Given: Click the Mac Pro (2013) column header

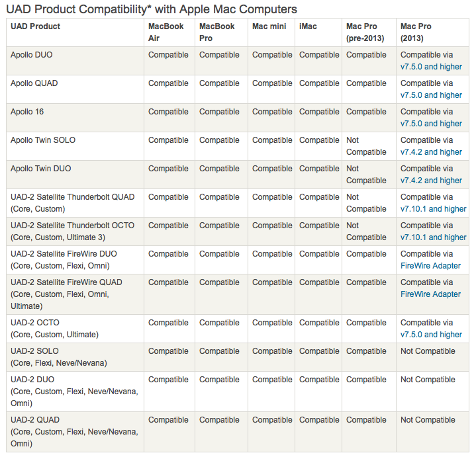Looking at the screenshot, I should pos(416,32).
